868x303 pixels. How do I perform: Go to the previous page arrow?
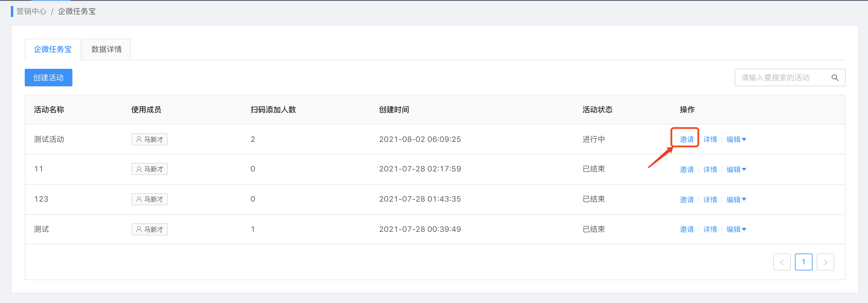point(782,262)
